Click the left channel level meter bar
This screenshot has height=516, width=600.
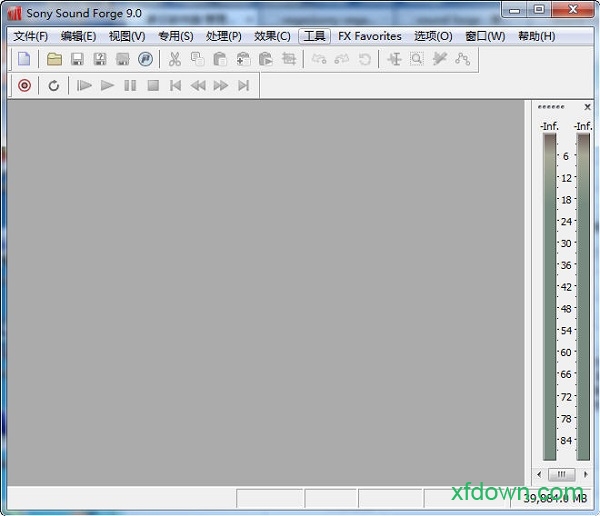(549, 297)
